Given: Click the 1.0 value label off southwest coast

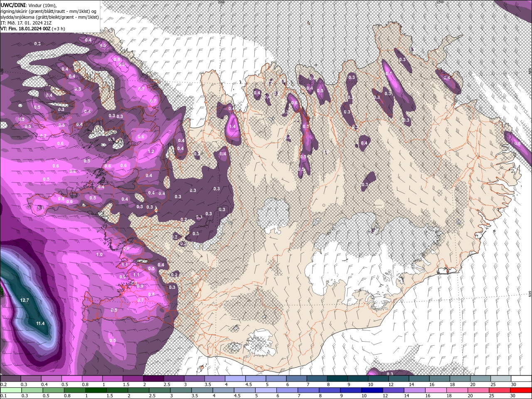Looking at the screenshot, I should (x=99, y=254).
